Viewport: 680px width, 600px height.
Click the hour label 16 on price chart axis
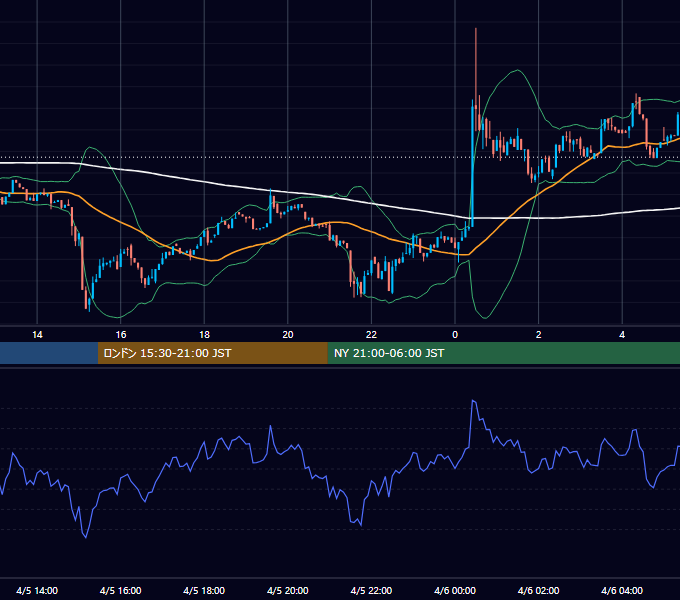coord(121,335)
